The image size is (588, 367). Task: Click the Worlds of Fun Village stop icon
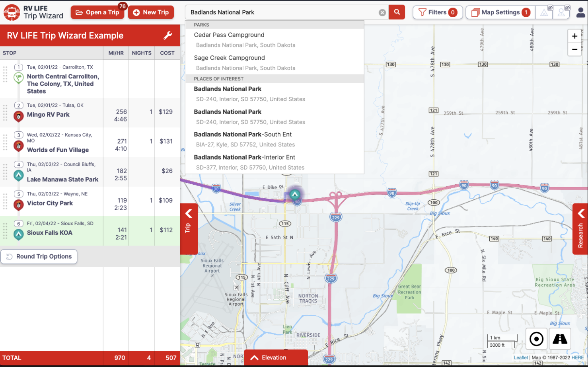click(x=18, y=146)
